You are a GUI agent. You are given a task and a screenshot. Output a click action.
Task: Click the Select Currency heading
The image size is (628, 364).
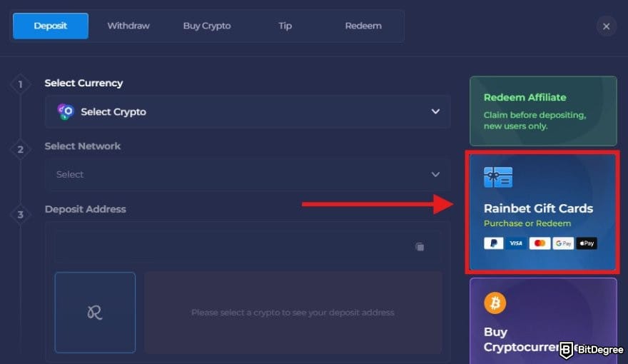[x=83, y=83]
